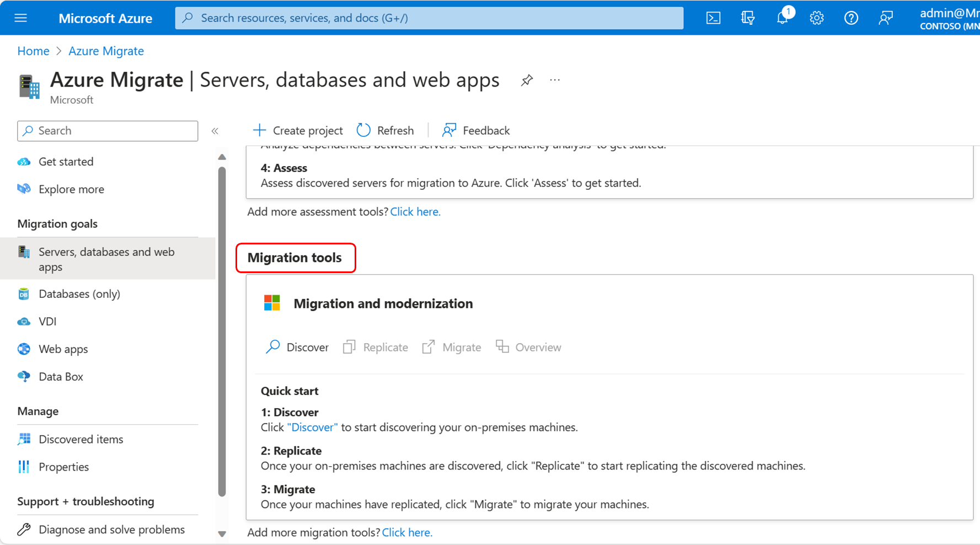Collapse the left sidebar with the chevron
Screen dimensions: 980x545
click(x=215, y=131)
